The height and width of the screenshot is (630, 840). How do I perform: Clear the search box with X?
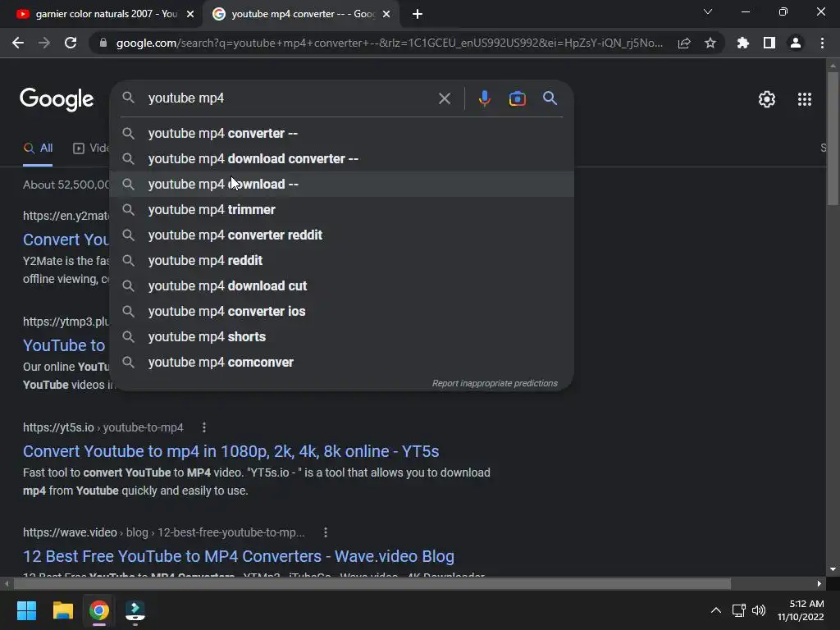pos(444,98)
